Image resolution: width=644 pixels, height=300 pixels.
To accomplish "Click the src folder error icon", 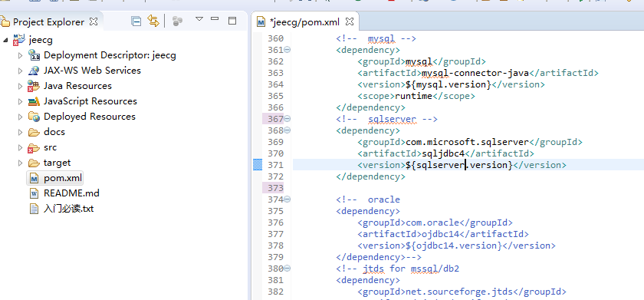I will [34, 147].
